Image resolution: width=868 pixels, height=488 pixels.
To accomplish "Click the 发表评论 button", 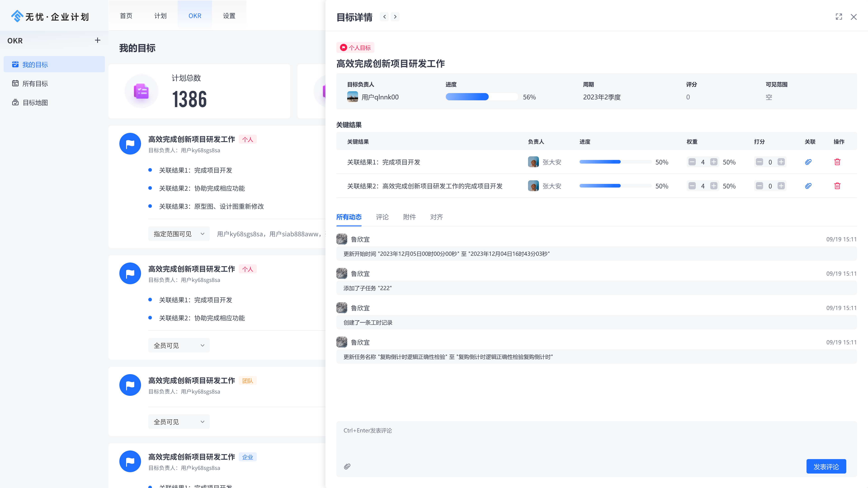I will tap(826, 467).
